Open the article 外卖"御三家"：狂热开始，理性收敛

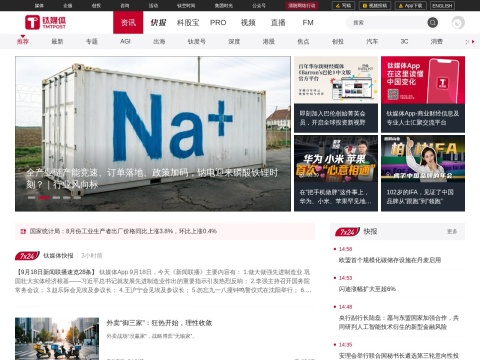point(159,323)
